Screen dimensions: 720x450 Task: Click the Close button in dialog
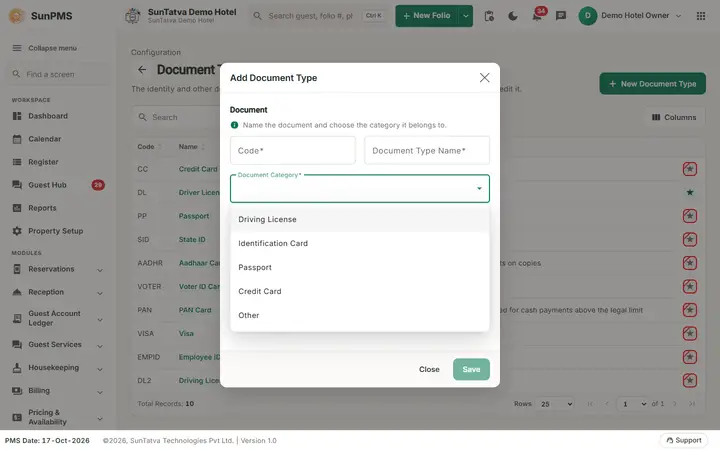(x=429, y=369)
